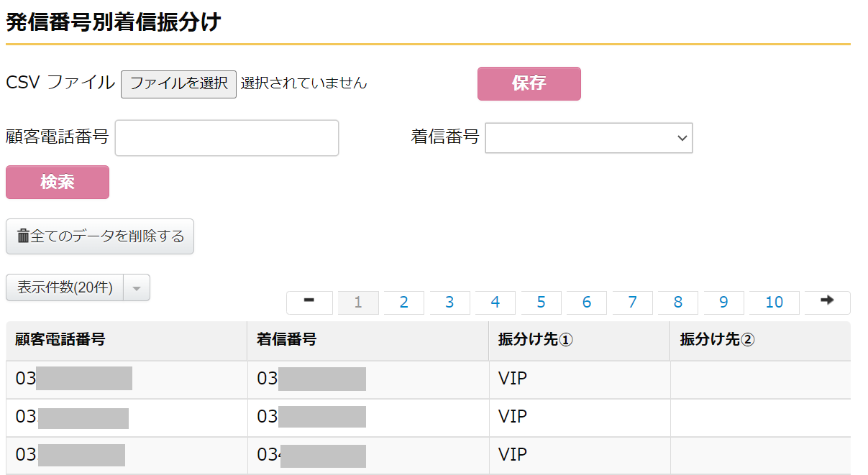
Task: Jump to page 2 in pagination
Action: tap(403, 303)
